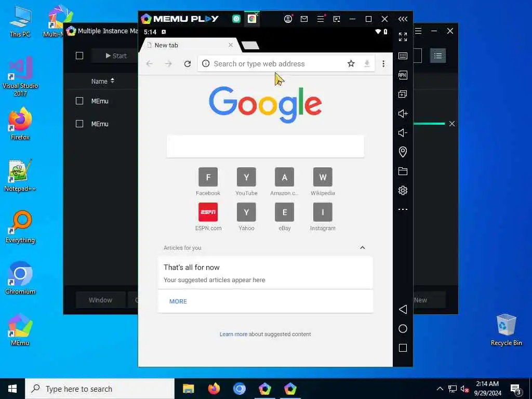
Task: Open the ESPN.com shortcut tile
Action: [208, 217]
